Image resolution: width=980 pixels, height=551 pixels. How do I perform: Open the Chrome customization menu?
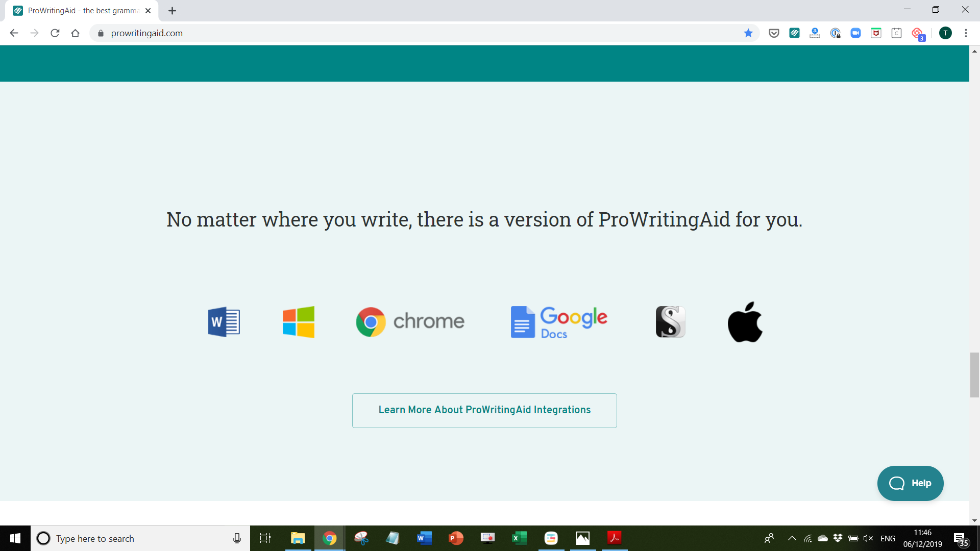point(966,33)
